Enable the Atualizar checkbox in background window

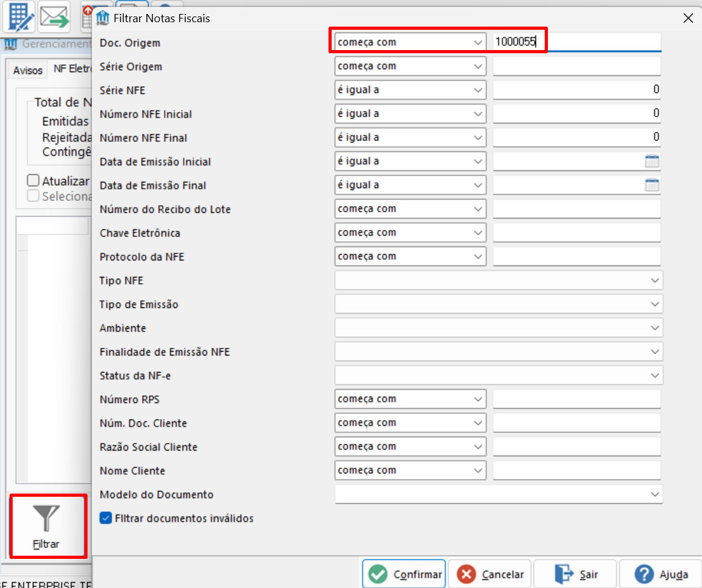[x=33, y=181]
